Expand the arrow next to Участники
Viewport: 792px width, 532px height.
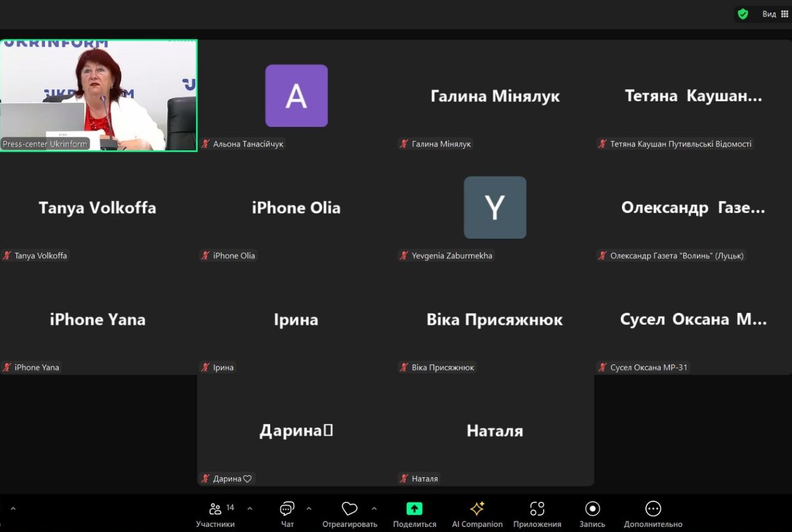[250, 508]
